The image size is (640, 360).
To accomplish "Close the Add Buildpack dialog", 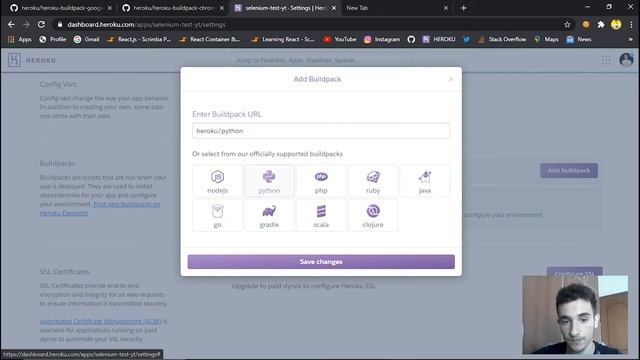I will pyautogui.click(x=451, y=79).
